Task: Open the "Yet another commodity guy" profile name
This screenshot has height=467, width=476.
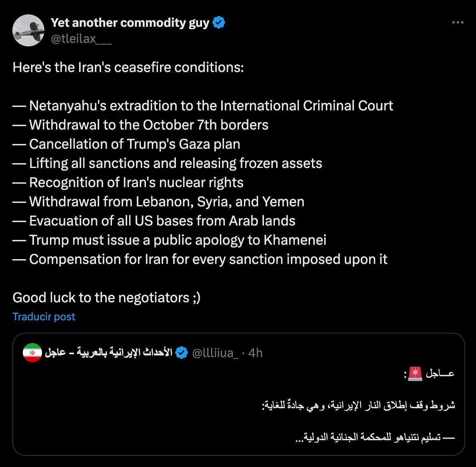Action: pyautogui.click(x=130, y=23)
